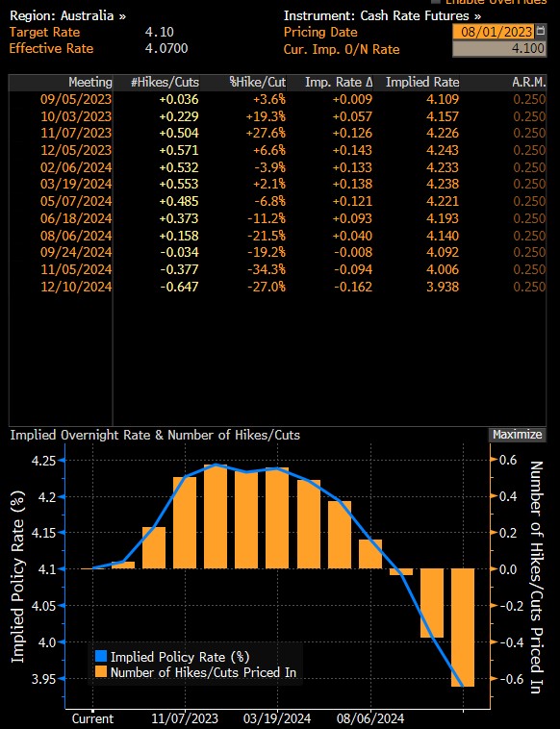Click the 03/19/2024 label on chart x-axis
This screenshot has width=560, height=729.
277,718
